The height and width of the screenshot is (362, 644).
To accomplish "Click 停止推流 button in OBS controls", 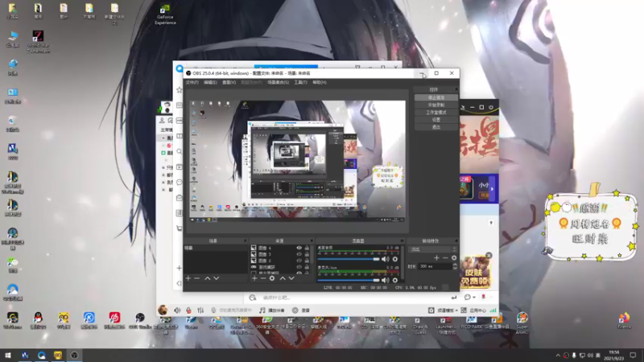I will click(x=436, y=97).
